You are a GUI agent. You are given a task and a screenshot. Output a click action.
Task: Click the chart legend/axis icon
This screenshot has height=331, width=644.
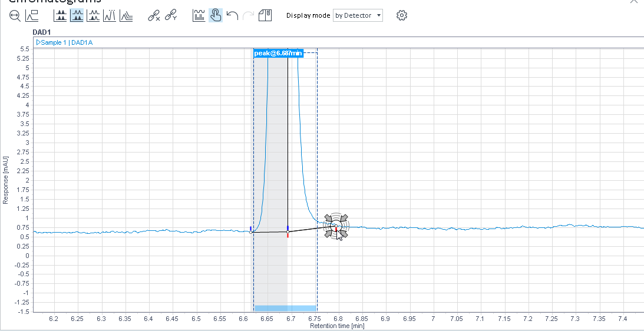[32, 16]
